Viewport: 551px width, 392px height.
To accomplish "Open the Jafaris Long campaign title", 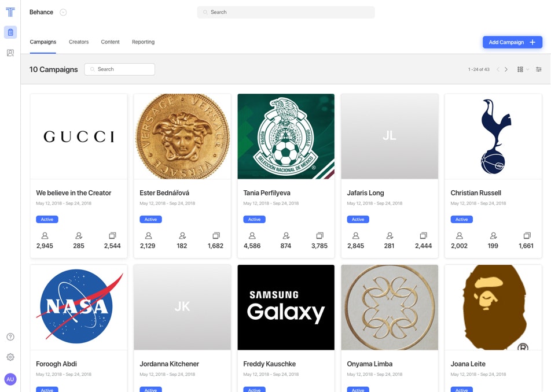I will pyautogui.click(x=365, y=193).
